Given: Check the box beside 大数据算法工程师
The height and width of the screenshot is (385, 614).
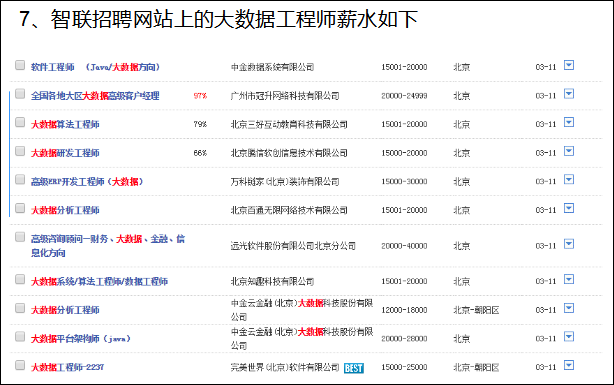Looking at the screenshot, I should (x=20, y=122).
